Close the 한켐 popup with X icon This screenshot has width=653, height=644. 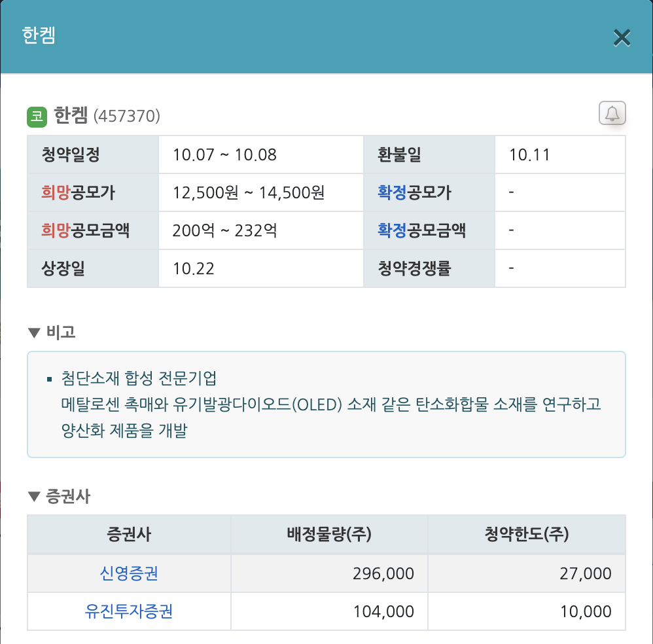point(622,38)
